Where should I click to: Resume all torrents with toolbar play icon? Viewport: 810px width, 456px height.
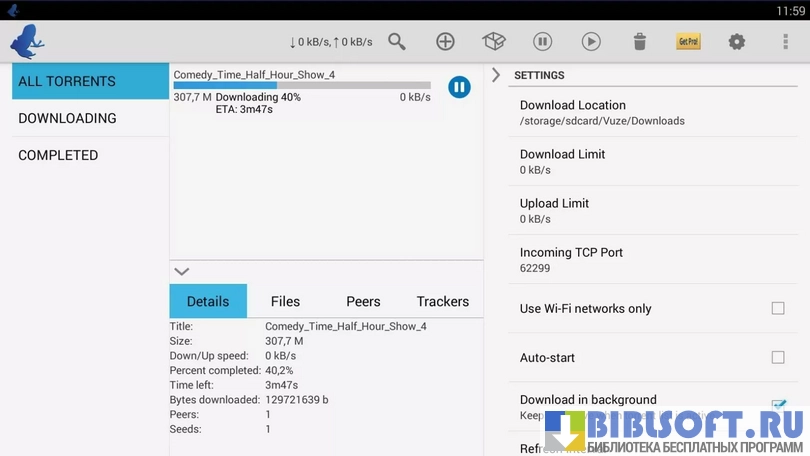591,41
